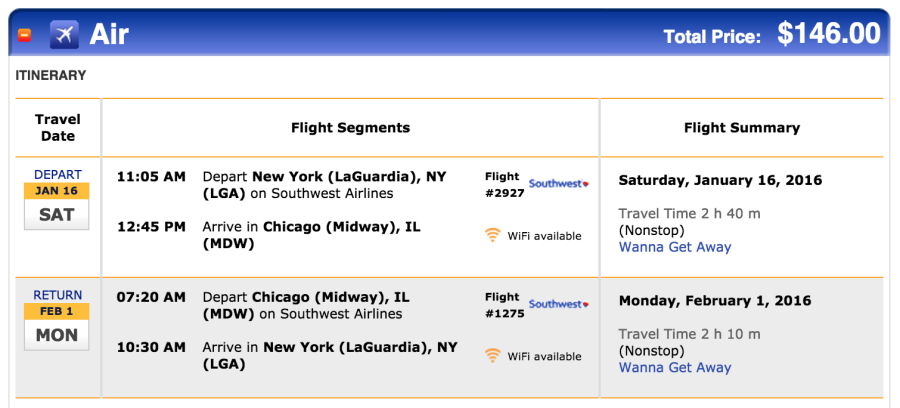900x408 pixels.
Task: Click the Travel Date column header
Action: point(57,127)
